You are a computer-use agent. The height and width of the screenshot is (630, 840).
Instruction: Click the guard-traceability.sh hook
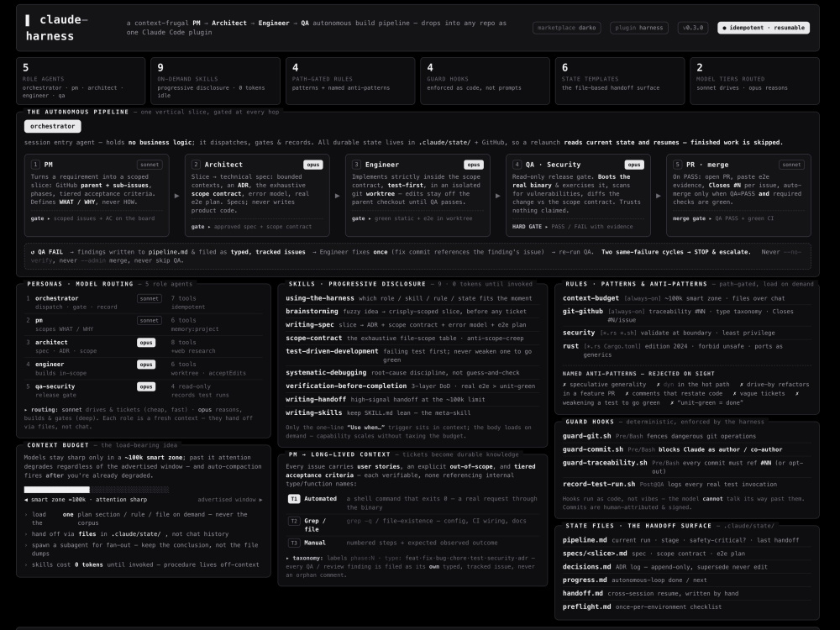[x=605, y=462]
